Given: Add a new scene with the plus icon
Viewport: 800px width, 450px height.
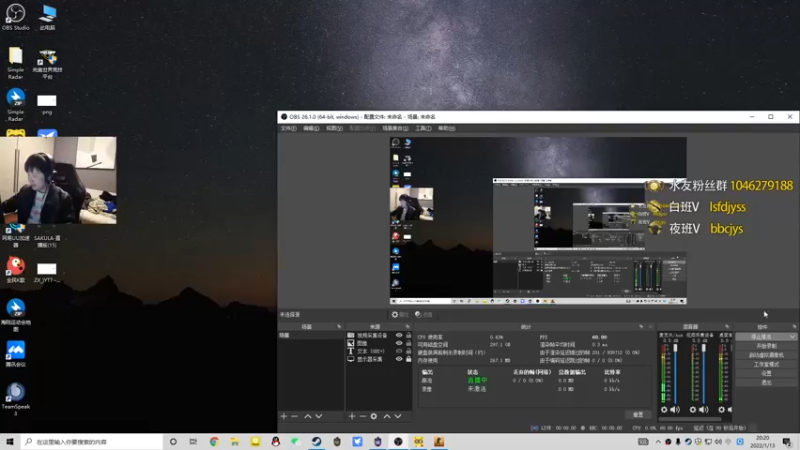Looking at the screenshot, I should tap(284, 416).
